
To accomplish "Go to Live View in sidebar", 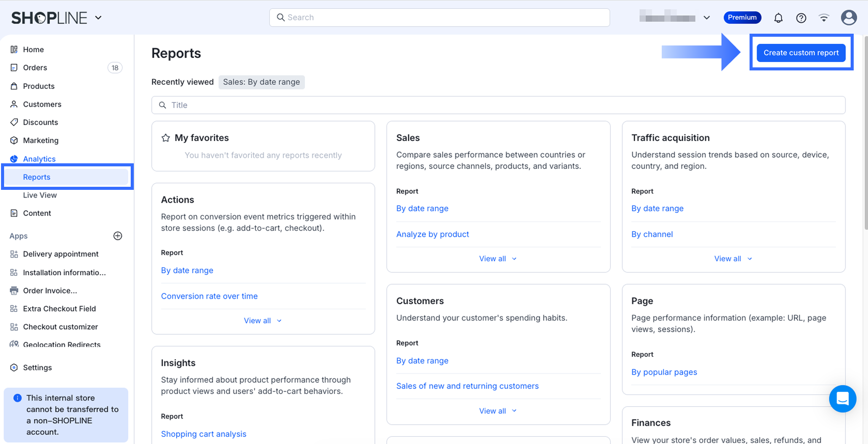I will pos(40,195).
